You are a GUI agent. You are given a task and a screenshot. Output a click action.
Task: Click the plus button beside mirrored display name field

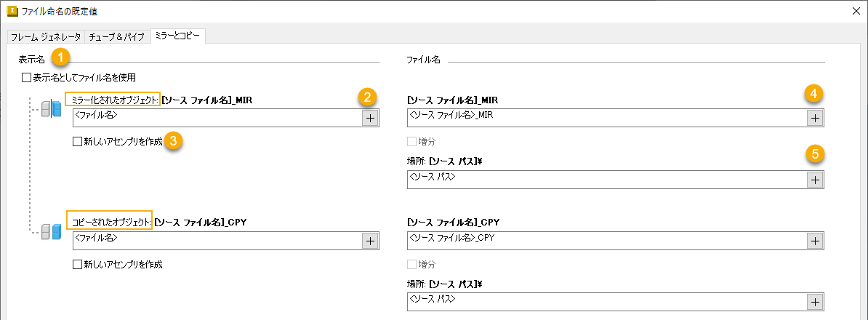(x=370, y=118)
